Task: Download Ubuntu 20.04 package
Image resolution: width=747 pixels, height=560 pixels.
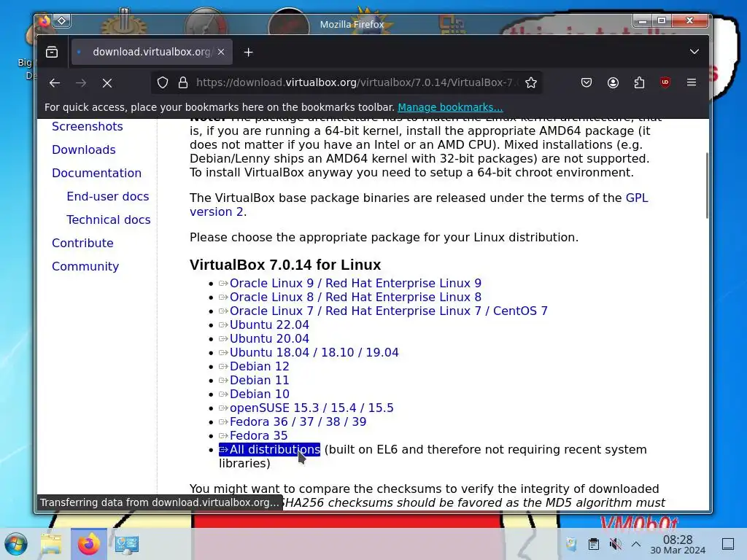Action: click(269, 338)
